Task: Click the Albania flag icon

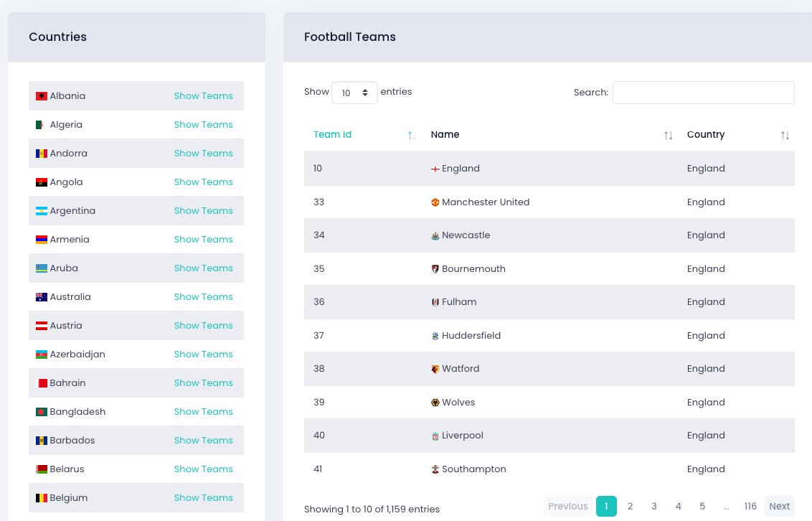Action: [42, 96]
